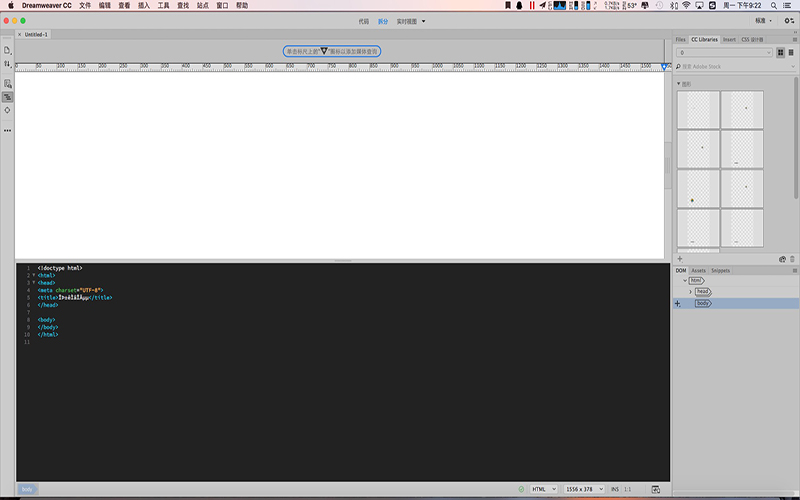Open Spotlight search in menu bar
This screenshot has height=500, width=800.
click(x=774, y=6)
